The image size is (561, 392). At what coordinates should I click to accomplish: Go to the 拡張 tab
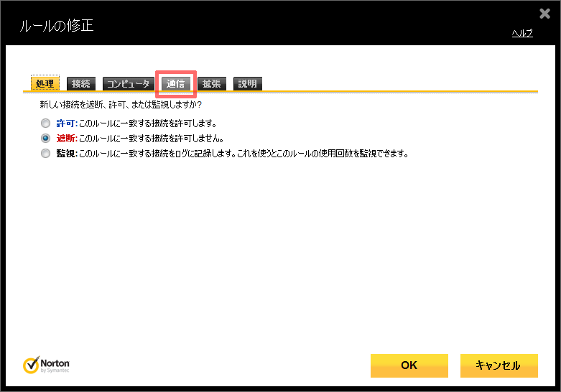212,83
